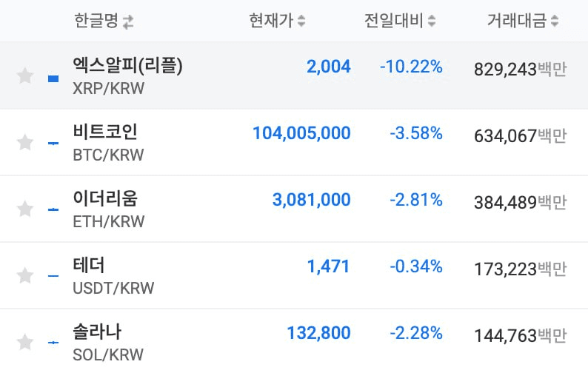588x373 pixels.
Task: Add Ethereum to favorites with star
Action: point(25,209)
